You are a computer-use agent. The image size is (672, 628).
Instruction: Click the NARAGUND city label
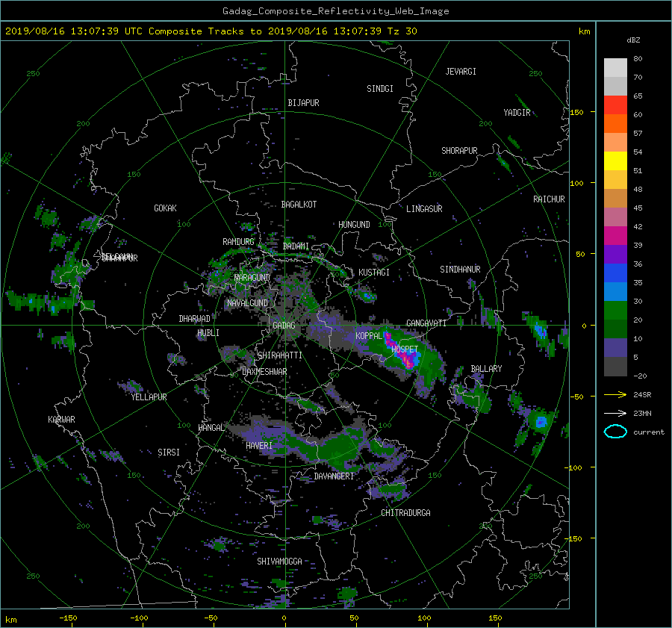[252, 278]
